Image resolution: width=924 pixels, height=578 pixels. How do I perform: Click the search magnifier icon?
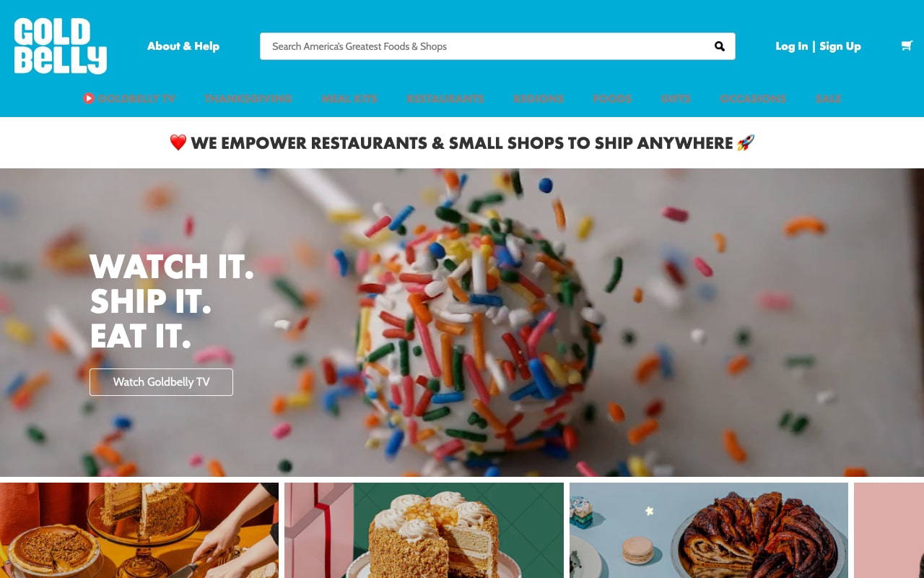pyautogui.click(x=720, y=46)
